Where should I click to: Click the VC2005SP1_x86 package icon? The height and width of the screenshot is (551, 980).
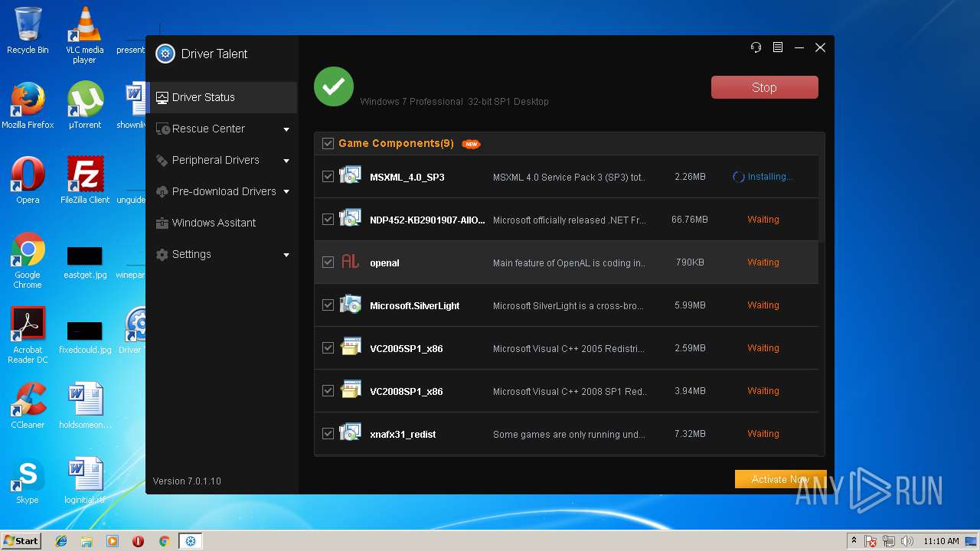pos(351,347)
